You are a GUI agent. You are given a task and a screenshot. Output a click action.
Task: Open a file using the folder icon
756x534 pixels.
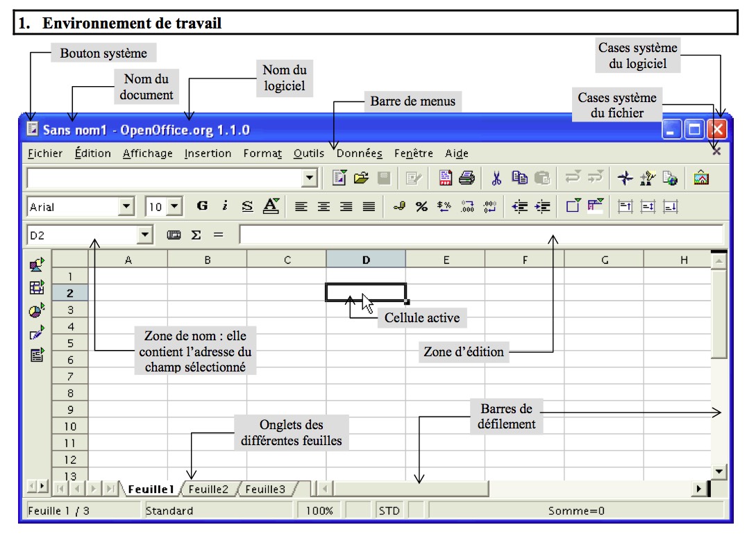click(x=361, y=178)
